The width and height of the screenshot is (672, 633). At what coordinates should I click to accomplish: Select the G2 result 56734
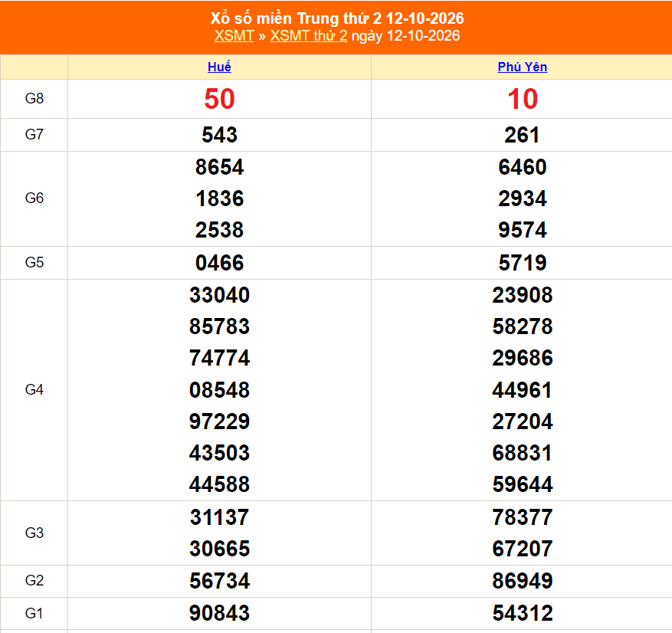tap(219, 581)
